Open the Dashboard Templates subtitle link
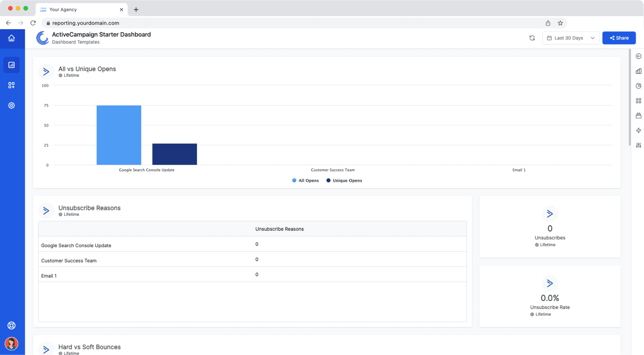644x355 pixels. (x=75, y=42)
